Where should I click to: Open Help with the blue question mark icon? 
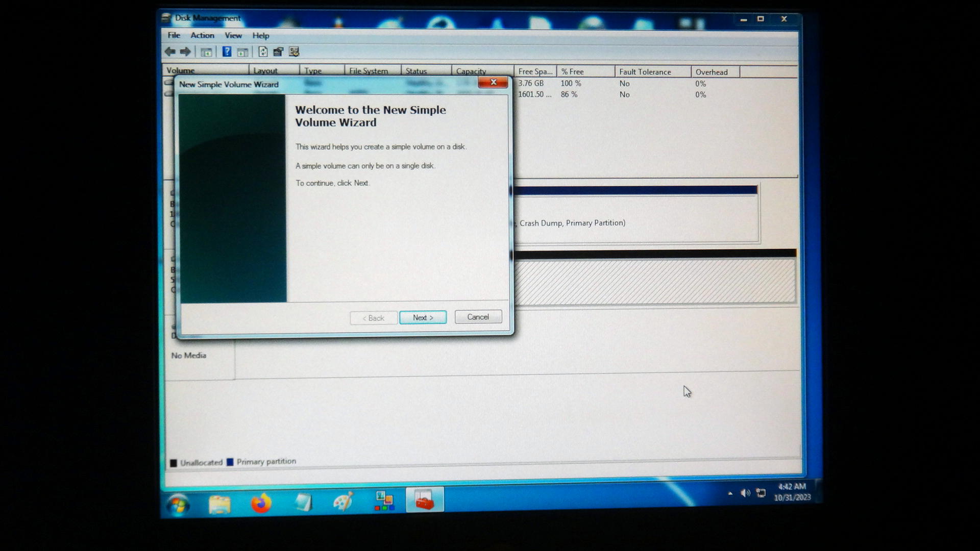pyautogui.click(x=227, y=52)
